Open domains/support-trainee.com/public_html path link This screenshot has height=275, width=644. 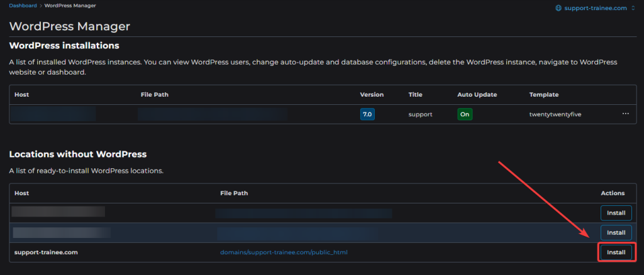284,252
